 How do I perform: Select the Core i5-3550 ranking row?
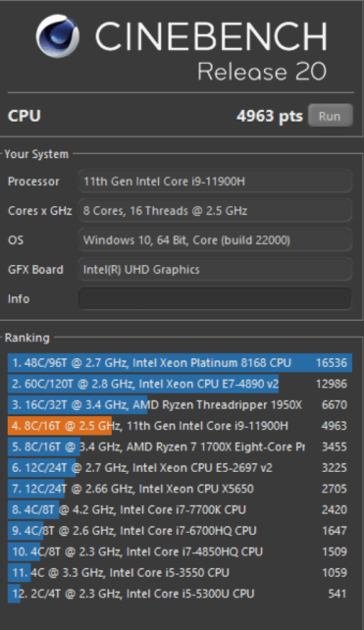pyautogui.click(x=180, y=572)
